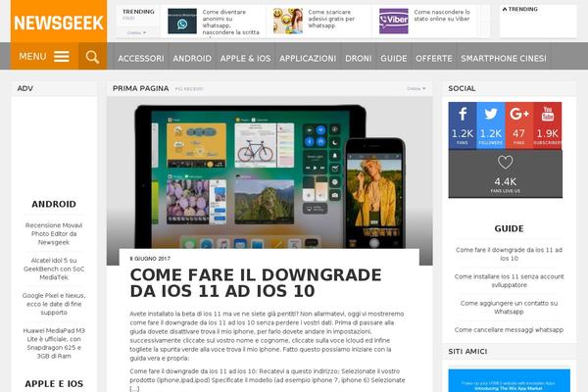Open 'Alcatel Idol 5 su GeekBench' link
This screenshot has width=588, height=392.
click(x=54, y=269)
